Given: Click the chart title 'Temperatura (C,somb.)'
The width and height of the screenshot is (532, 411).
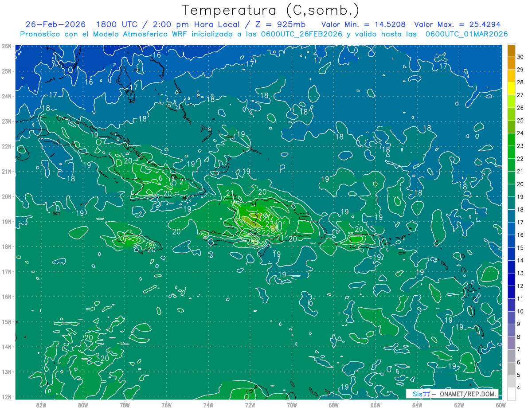Looking at the screenshot, I should [x=271, y=10].
